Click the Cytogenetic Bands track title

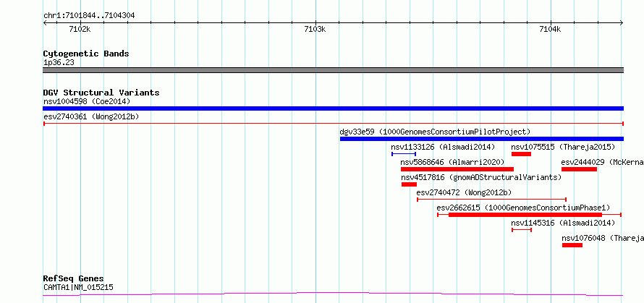pos(86,54)
